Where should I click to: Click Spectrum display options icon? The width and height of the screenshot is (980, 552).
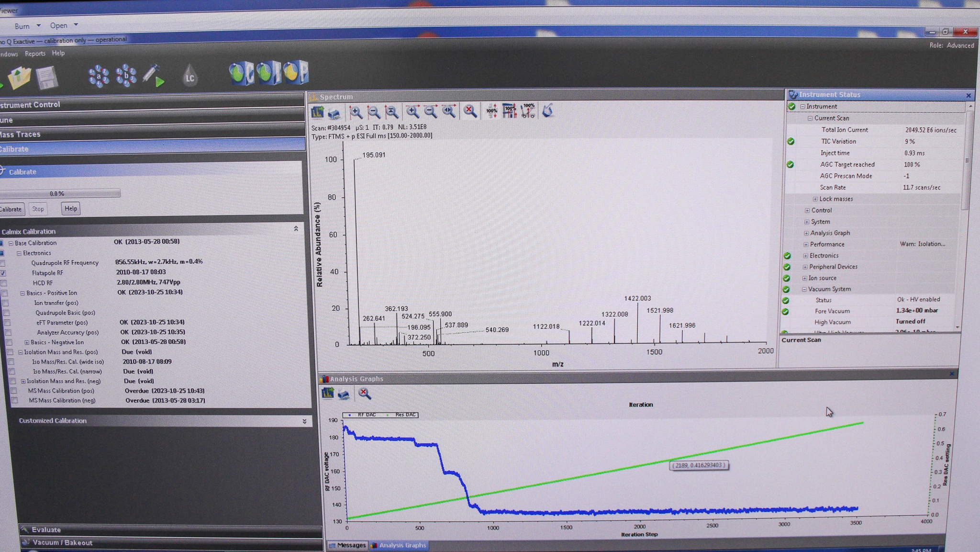(318, 113)
